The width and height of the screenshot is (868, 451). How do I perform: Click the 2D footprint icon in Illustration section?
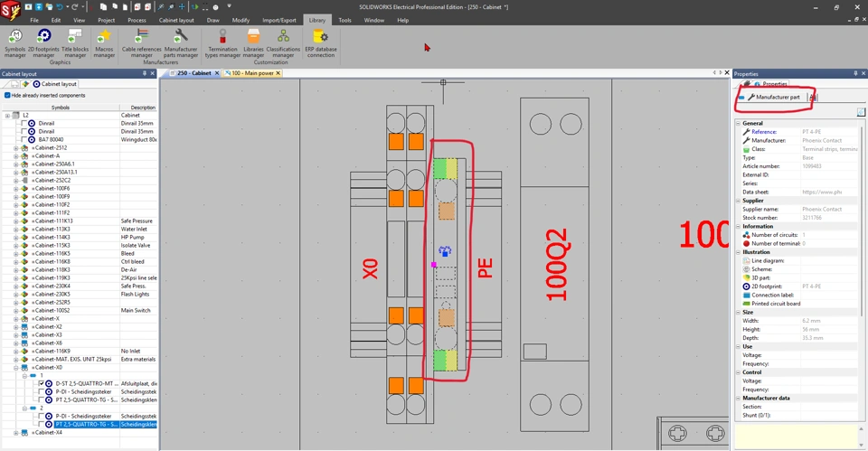pos(746,287)
